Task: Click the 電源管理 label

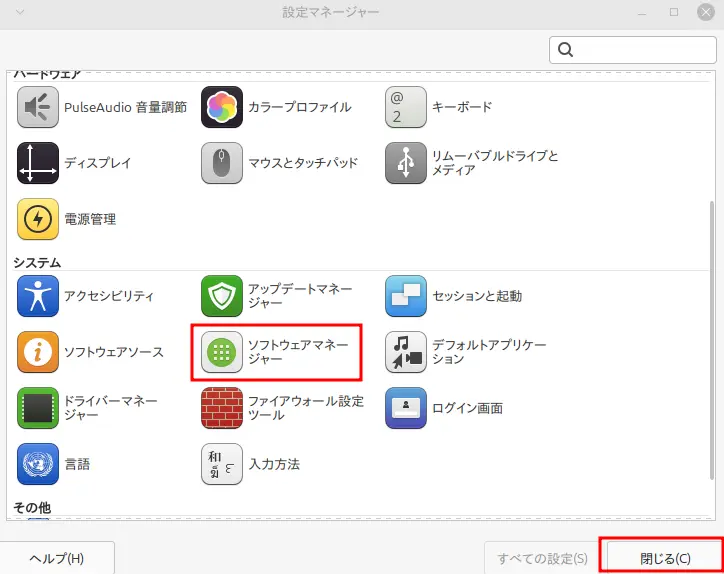Action: [90, 219]
